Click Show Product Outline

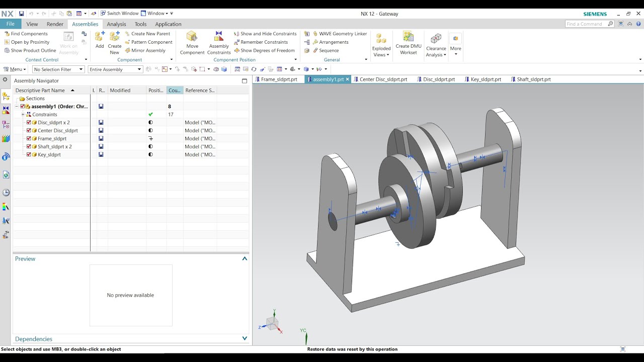pos(30,50)
